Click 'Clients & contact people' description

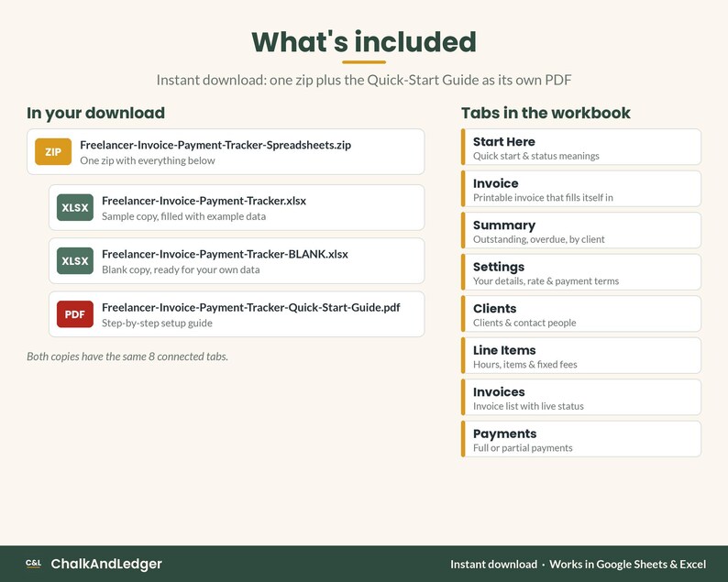tap(524, 323)
